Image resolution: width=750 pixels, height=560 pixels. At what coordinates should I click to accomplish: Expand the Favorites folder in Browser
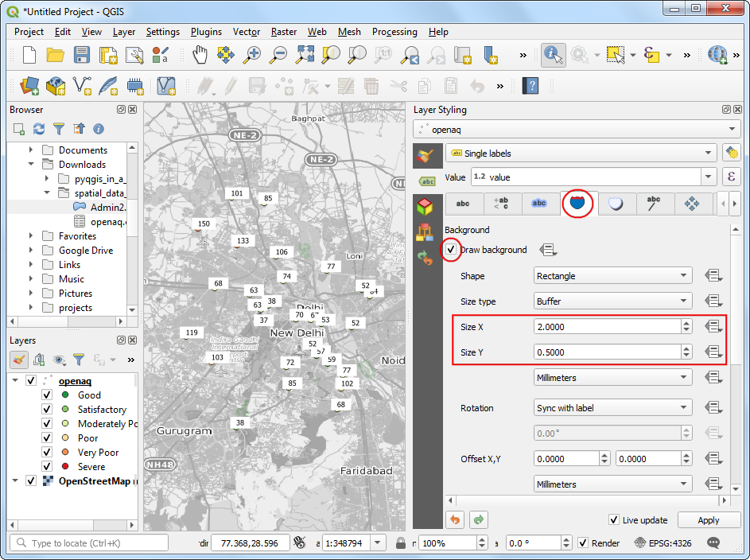[x=31, y=236]
